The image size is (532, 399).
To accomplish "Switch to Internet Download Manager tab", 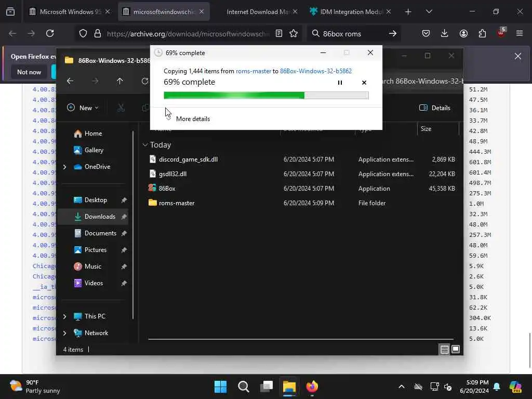I will [258, 11].
